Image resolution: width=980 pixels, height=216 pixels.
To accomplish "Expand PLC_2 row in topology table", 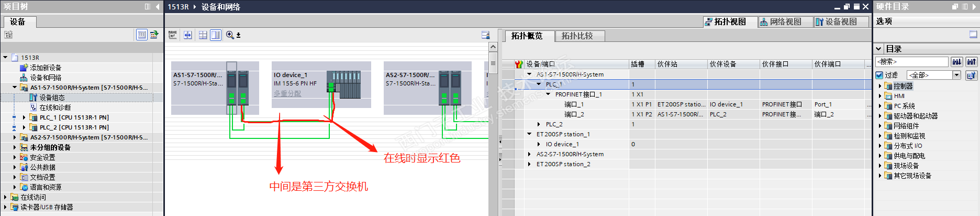I will (x=539, y=124).
